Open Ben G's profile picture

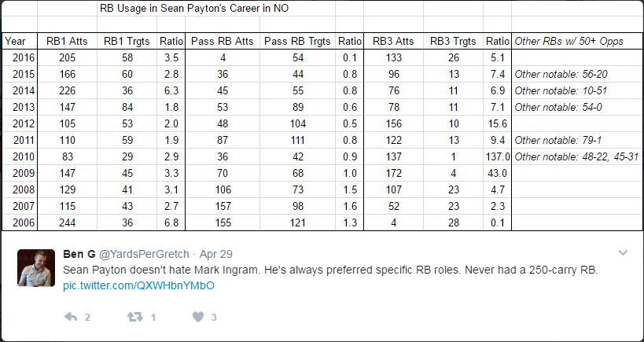tap(36, 268)
